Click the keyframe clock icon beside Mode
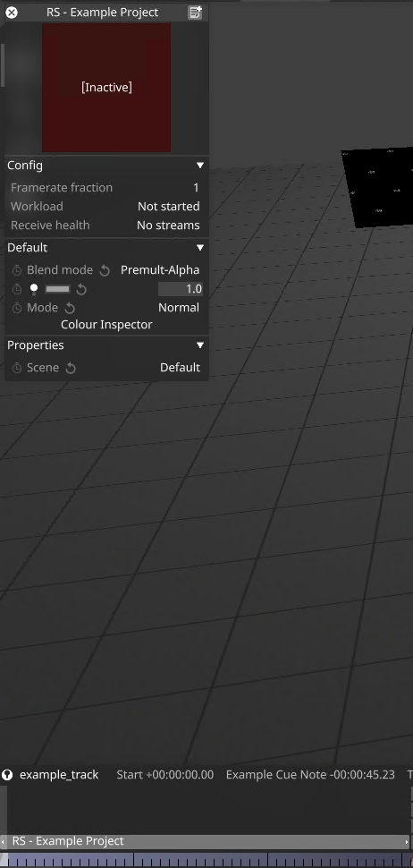This screenshot has width=413, height=868. (x=17, y=308)
